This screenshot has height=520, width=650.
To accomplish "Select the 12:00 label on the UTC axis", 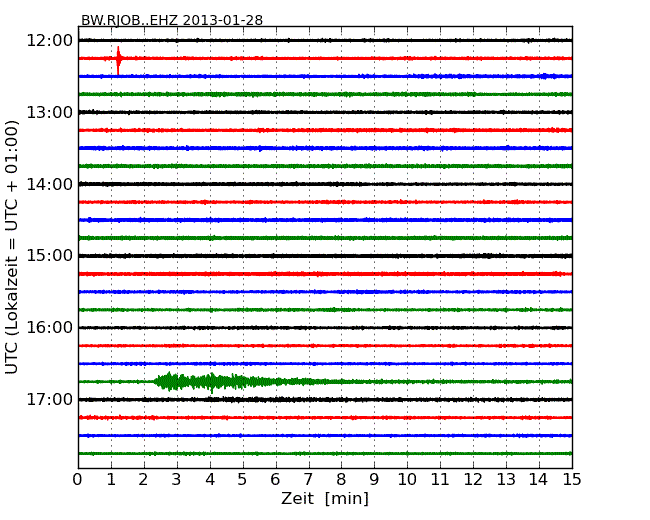I will point(49,41).
